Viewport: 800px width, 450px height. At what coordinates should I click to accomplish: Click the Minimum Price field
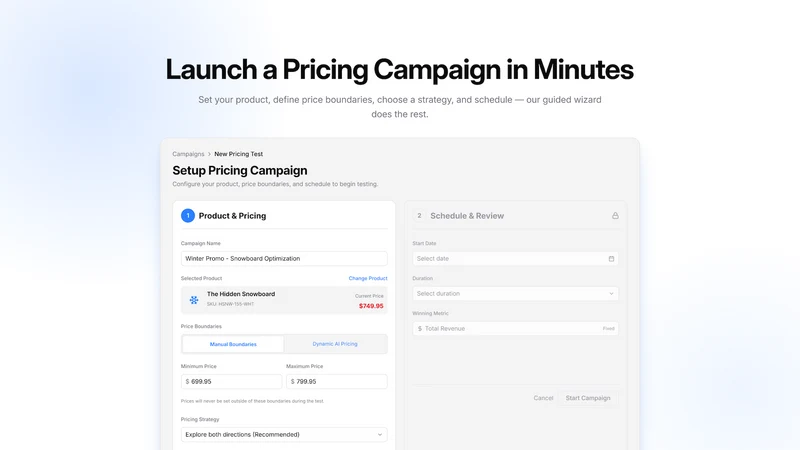[x=231, y=381]
